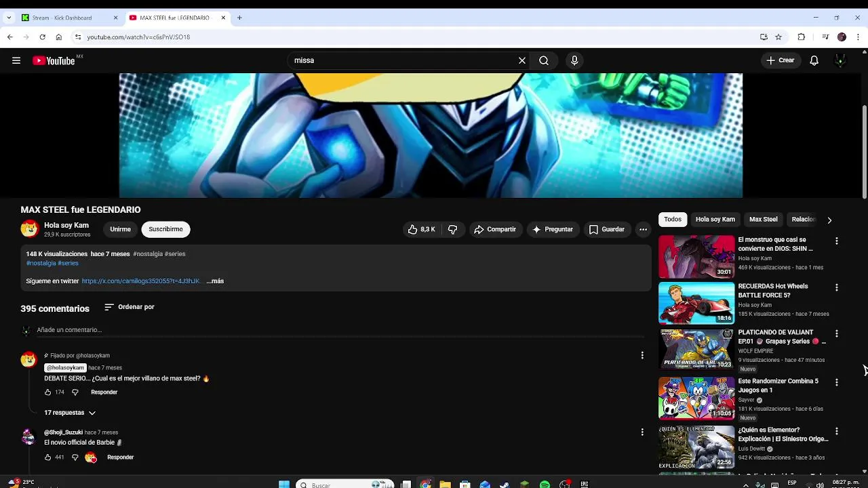Open the PLATICANDO DE VALIANT thumbnail
The width and height of the screenshot is (868, 488).
tap(696, 350)
